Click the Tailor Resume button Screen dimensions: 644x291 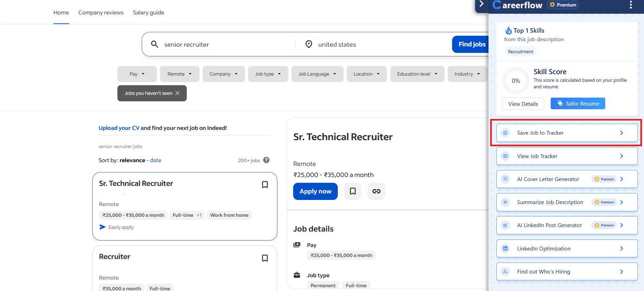578,103
